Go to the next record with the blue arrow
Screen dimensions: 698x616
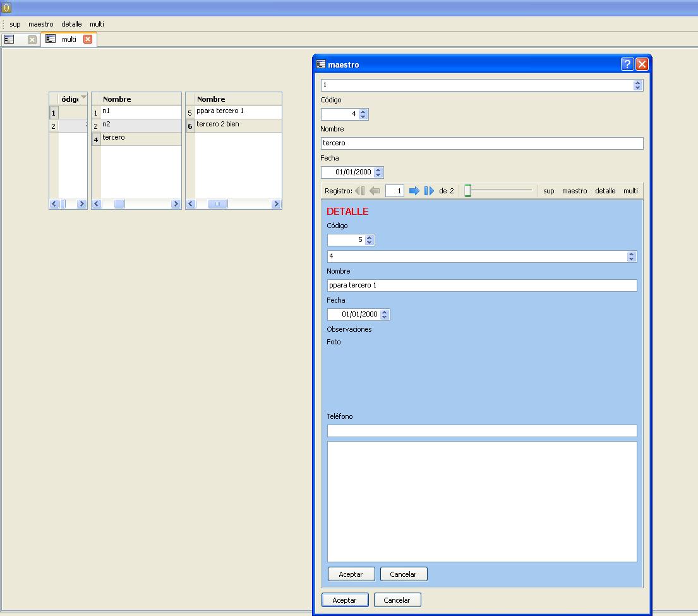pos(414,191)
